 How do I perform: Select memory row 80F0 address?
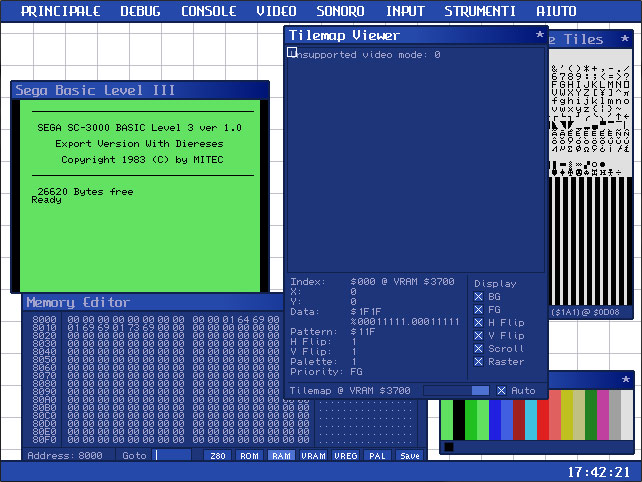(44, 440)
